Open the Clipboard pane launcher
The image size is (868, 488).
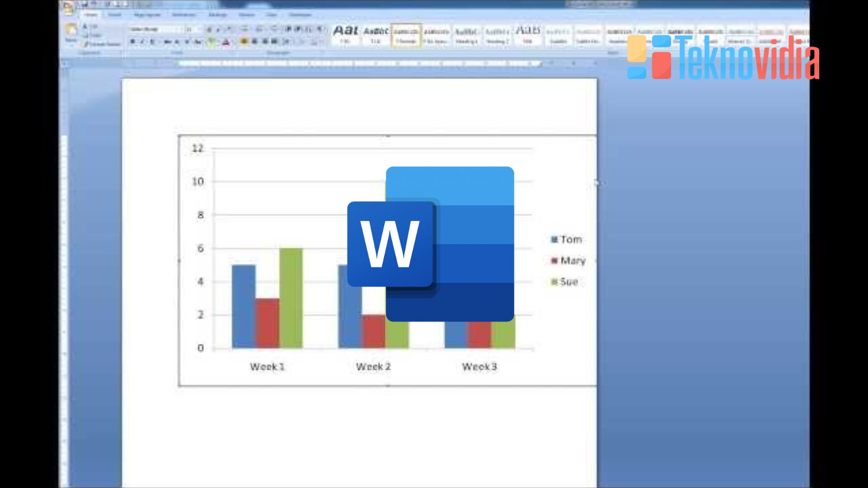click(x=121, y=52)
